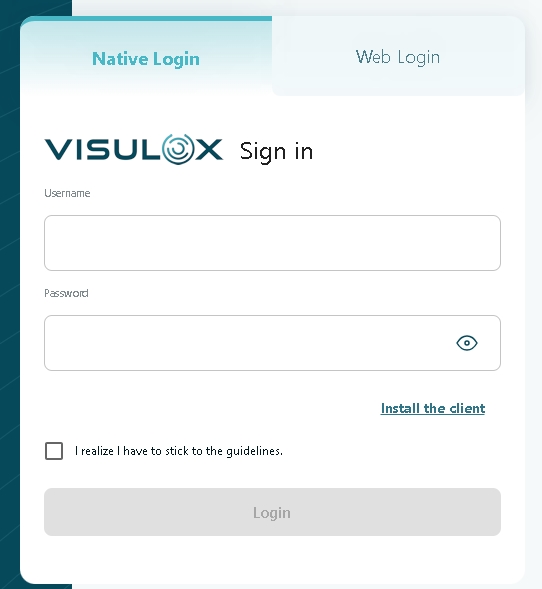Click the VISULOX logo

(x=134, y=150)
